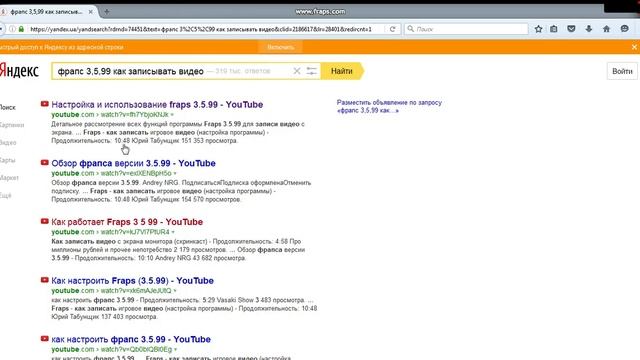This screenshot has height=360, width=640.
Task: Click YouTube icon beside 'Как настроить Fraps (3.5.99)'
Action: point(44,280)
